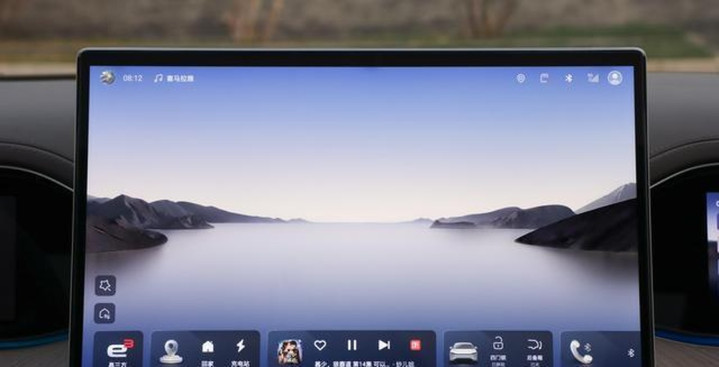
Task: Launch the e3 platform app tile
Action: (x=119, y=350)
